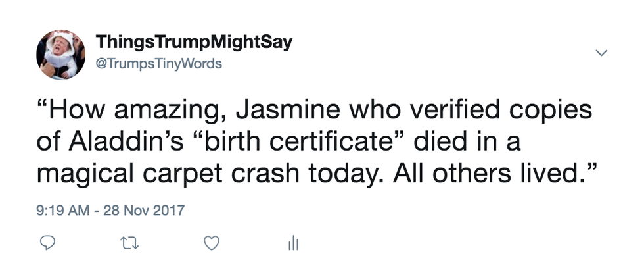This screenshot has height=277, width=644.
Task: Like the tweet with the heart icon
Action: click(211, 243)
